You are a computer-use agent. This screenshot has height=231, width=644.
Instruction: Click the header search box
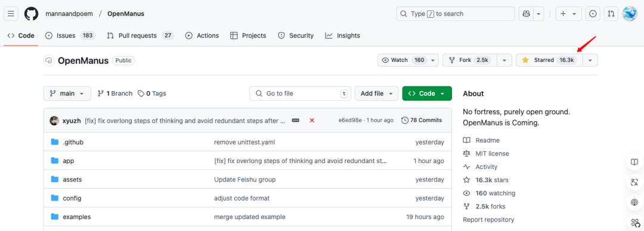(456, 14)
